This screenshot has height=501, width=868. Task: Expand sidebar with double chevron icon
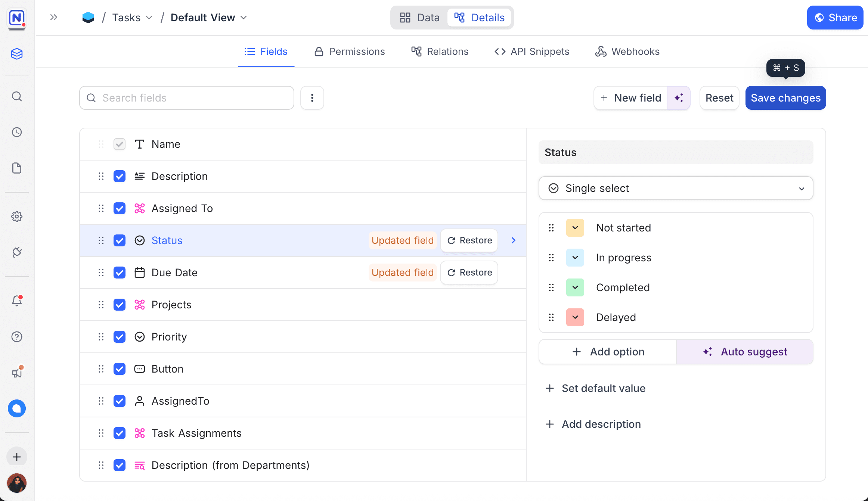tap(54, 17)
